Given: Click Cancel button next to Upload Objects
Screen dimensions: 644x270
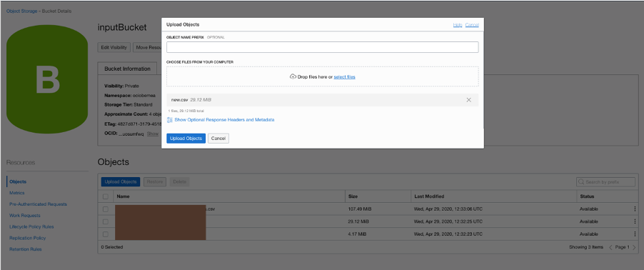Looking at the screenshot, I should [x=218, y=139].
